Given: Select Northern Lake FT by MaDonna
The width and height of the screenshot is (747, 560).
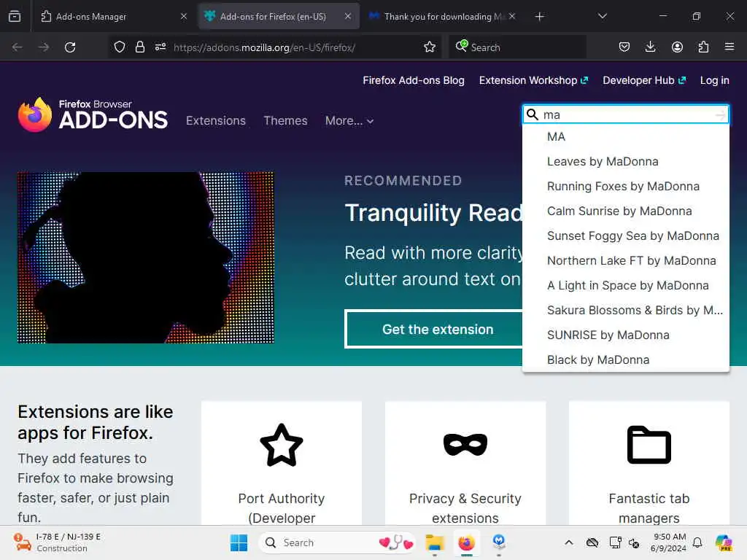Looking at the screenshot, I should click(625, 260).
